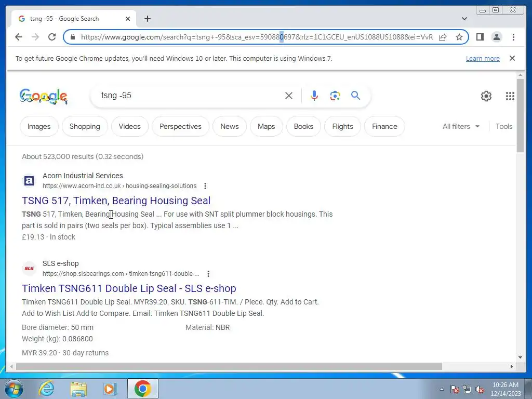Click the horizontal scrollbar thumb
532x399 pixels.
(x=229, y=366)
